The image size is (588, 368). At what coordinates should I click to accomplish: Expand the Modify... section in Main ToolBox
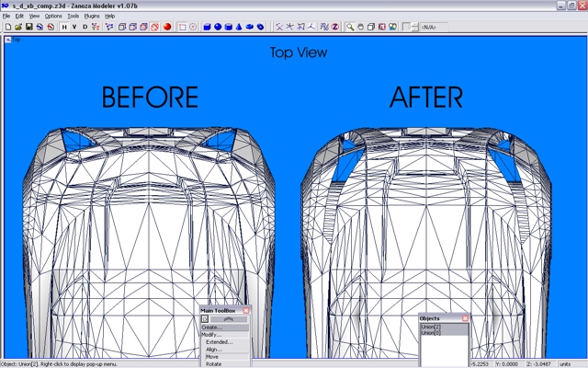(212, 334)
